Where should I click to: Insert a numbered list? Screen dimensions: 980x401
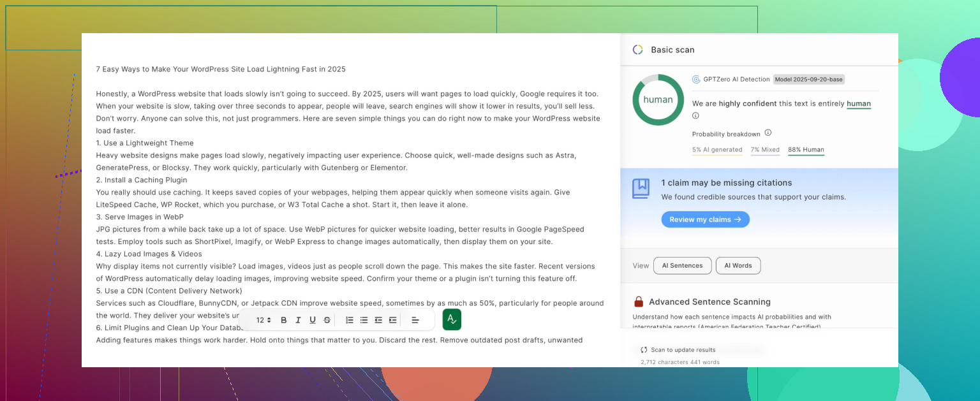(350, 320)
